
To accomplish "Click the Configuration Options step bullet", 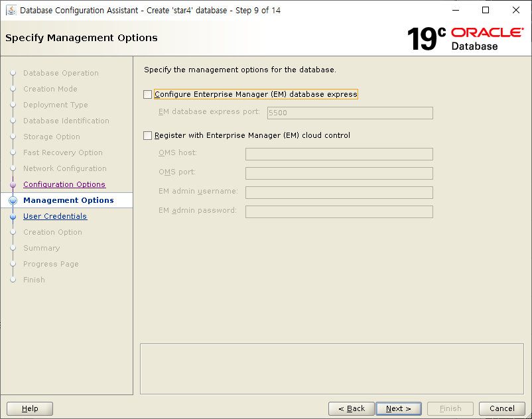I will 13,184.
